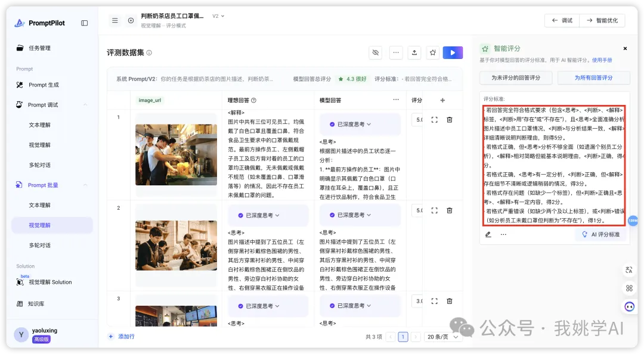
Task: Click the blue run evaluation play button
Action: [x=453, y=52]
